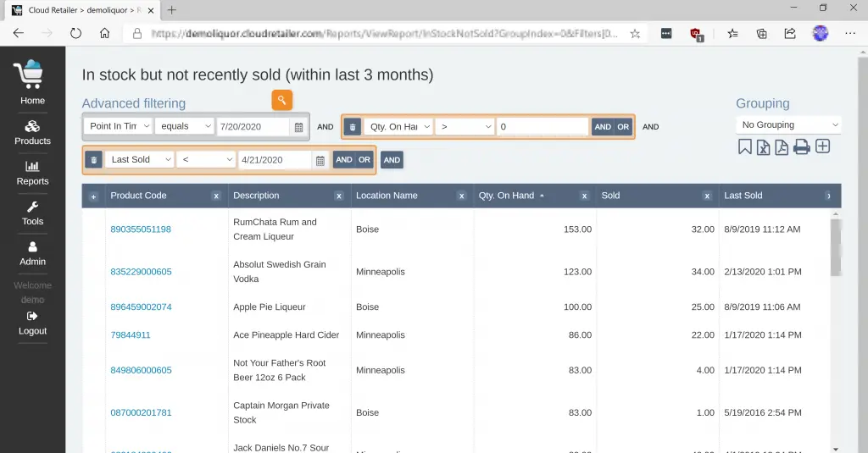This screenshot has width=868, height=453.
Task: Print the report
Action: pos(801,146)
